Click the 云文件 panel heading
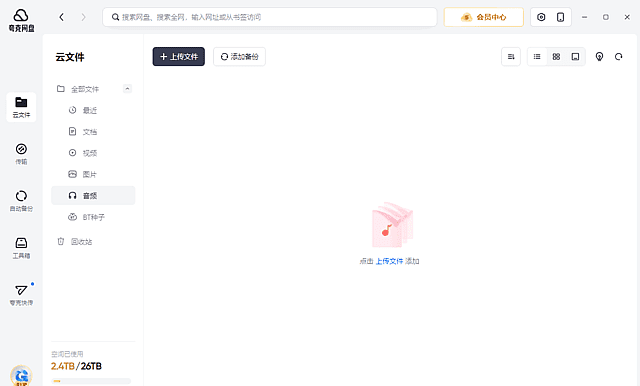The width and height of the screenshot is (640, 386). pos(70,57)
